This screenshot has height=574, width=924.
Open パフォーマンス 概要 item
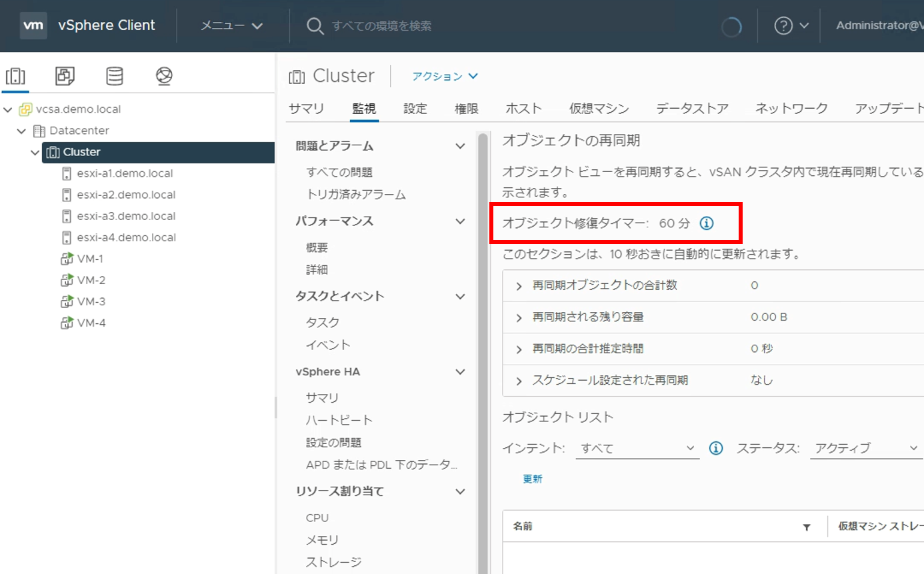point(317,247)
